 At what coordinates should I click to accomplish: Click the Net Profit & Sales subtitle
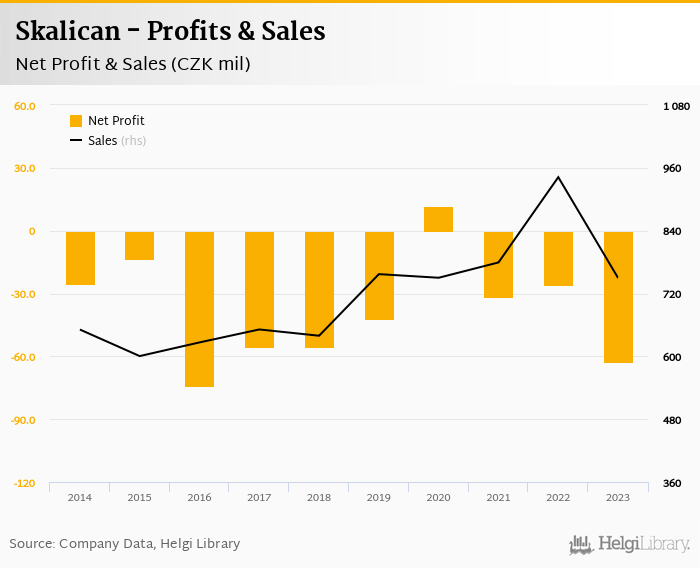pyautogui.click(x=133, y=64)
